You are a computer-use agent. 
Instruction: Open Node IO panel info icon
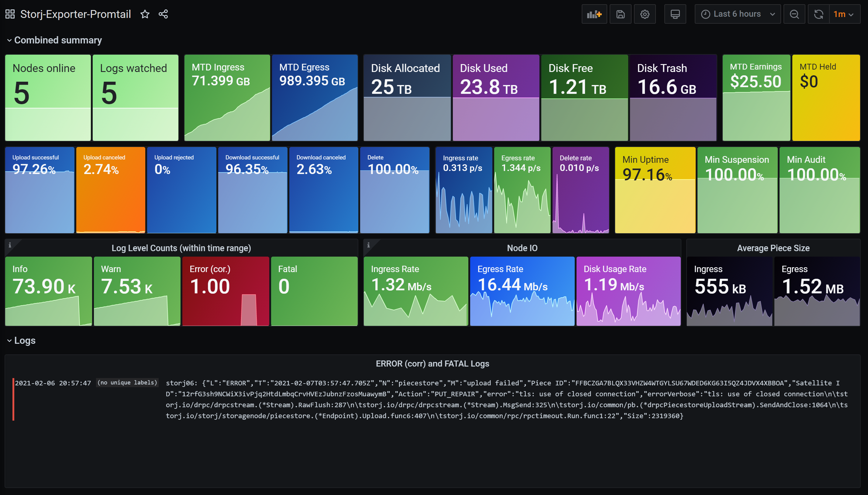[368, 245]
